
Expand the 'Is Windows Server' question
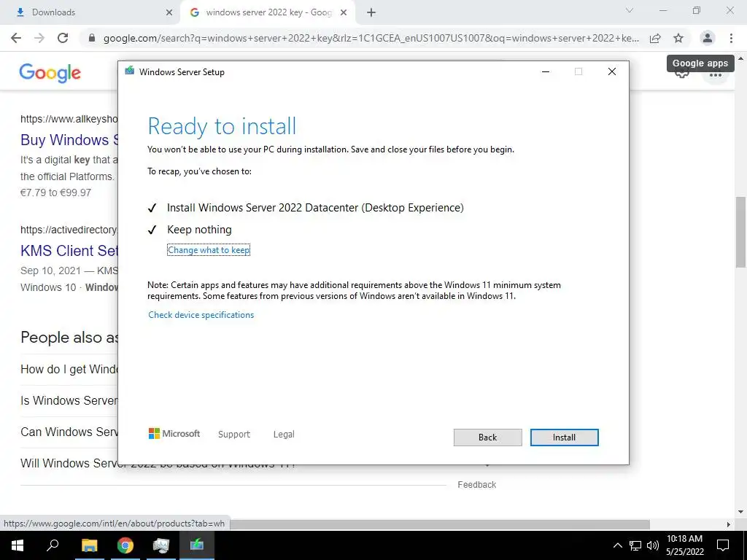69,400
